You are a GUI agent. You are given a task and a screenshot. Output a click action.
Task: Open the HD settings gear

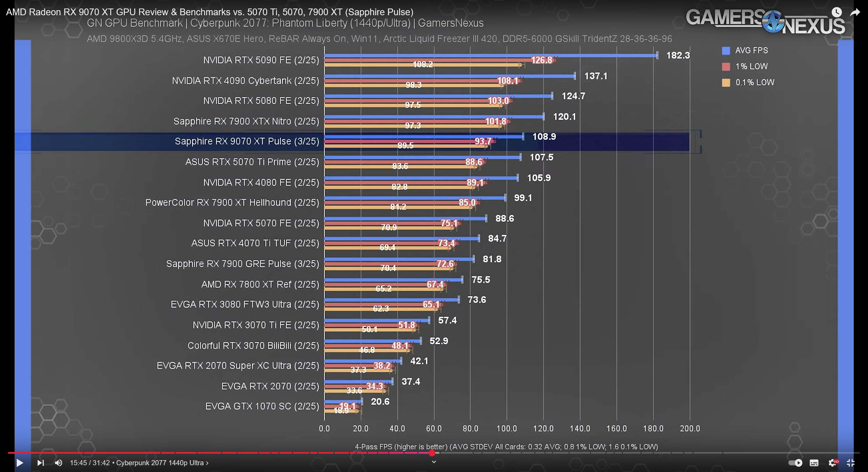(833, 463)
